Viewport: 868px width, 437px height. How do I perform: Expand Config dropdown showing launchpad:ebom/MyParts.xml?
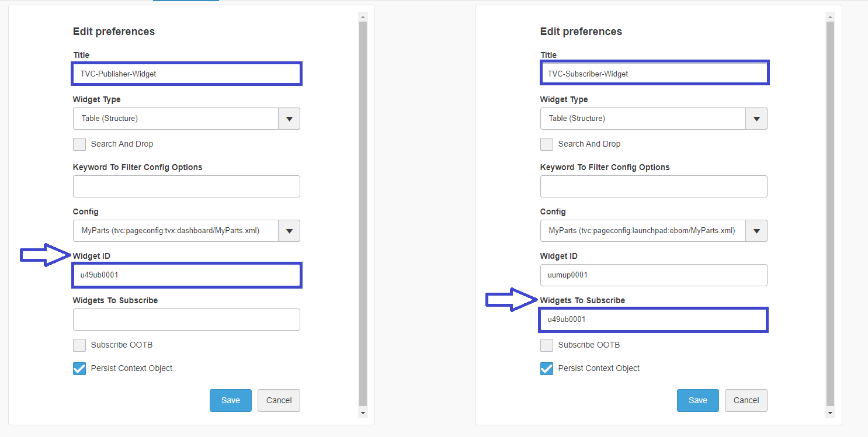coord(756,231)
